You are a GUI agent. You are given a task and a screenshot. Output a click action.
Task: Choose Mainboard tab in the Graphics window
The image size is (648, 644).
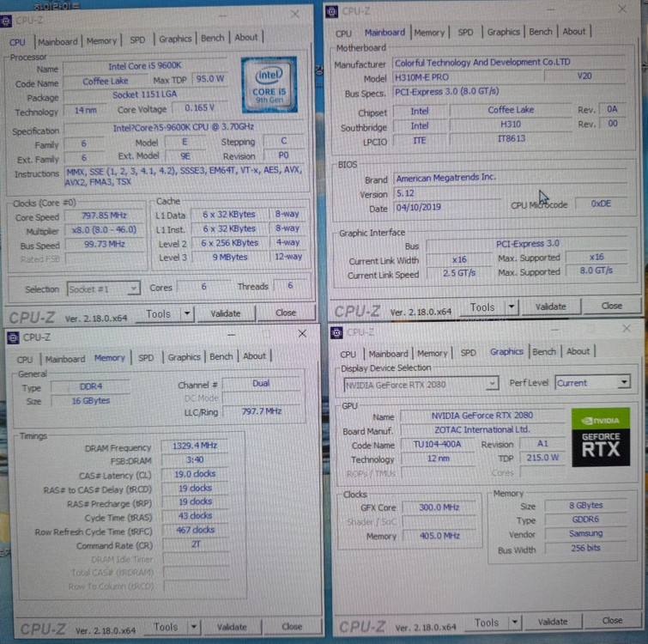(389, 354)
